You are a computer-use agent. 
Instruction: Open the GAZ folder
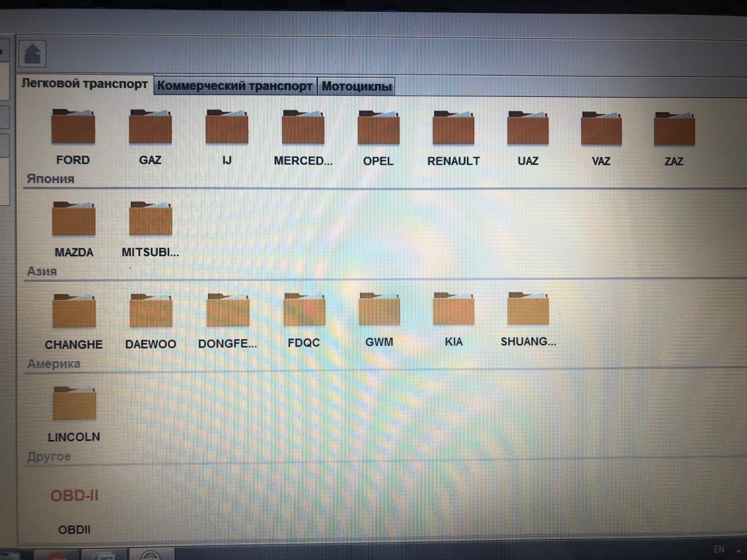pyautogui.click(x=150, y=127)
